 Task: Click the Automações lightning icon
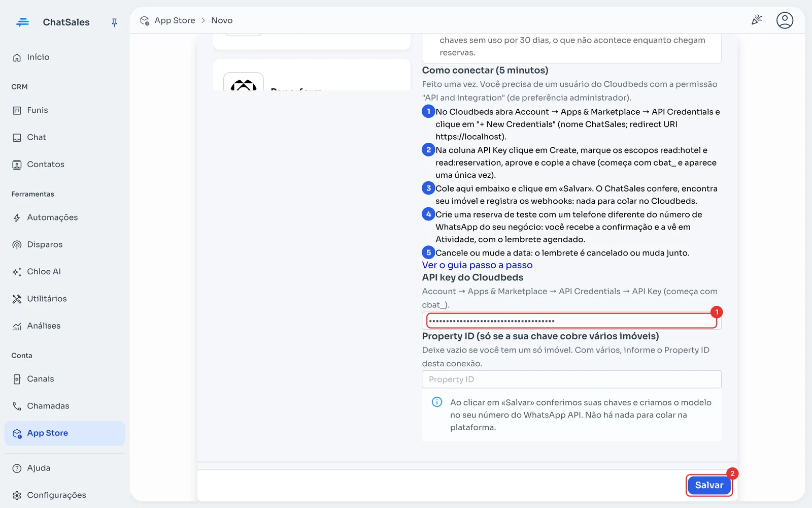[17, 218]
